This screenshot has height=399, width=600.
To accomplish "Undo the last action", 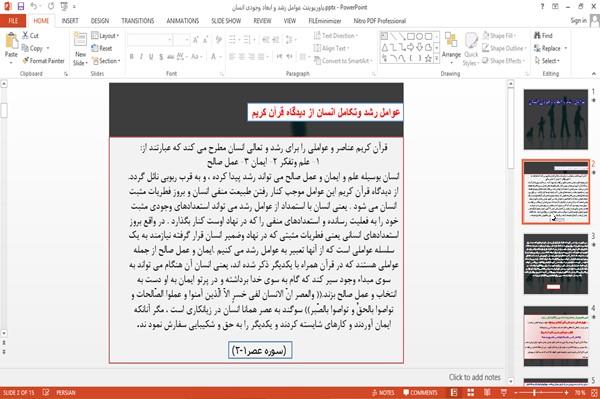I will point(34,7).
